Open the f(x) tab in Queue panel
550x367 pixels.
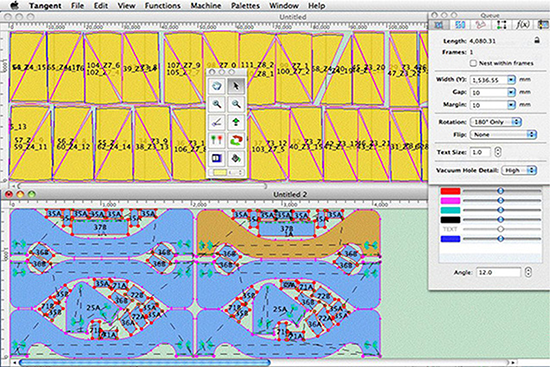522,25
